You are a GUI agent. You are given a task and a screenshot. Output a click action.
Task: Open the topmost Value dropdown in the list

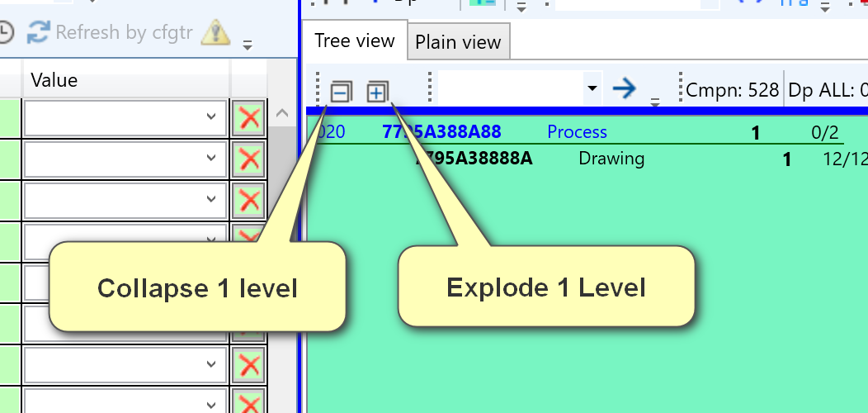[x=211, y=116]
